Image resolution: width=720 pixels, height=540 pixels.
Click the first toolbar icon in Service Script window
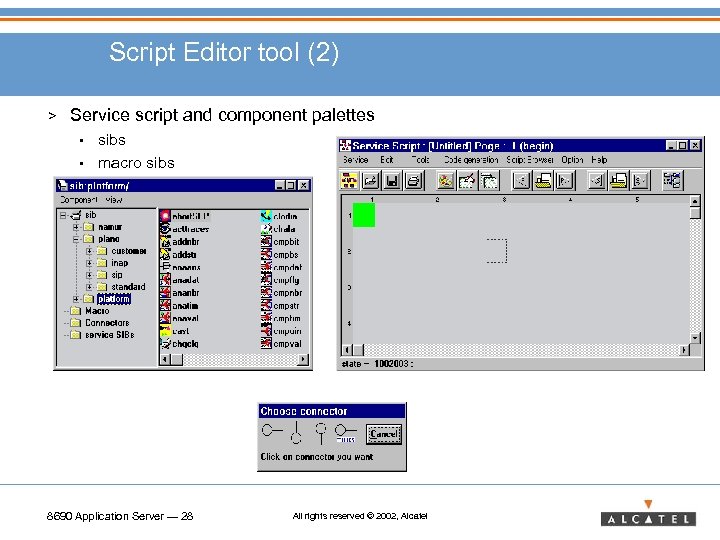click(349, 180)
